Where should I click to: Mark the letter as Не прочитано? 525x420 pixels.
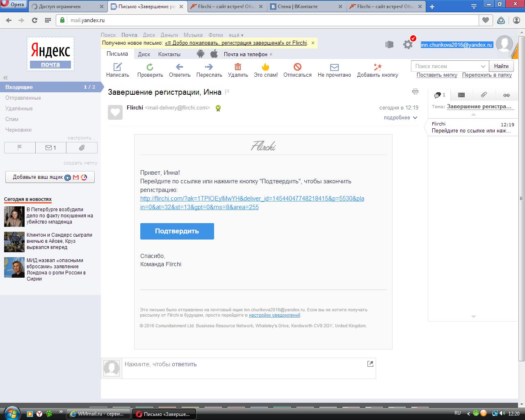(x=334, y=70)
